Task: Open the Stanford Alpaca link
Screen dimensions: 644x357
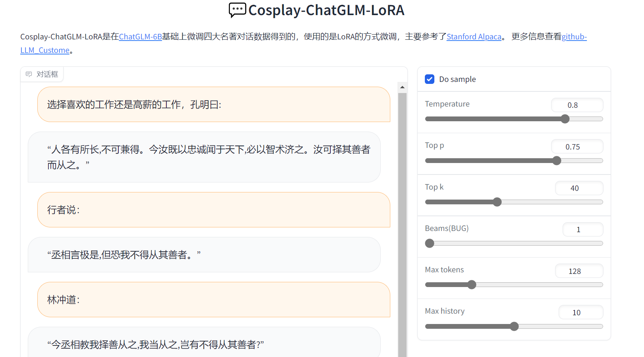Action: tap(474, 37)
